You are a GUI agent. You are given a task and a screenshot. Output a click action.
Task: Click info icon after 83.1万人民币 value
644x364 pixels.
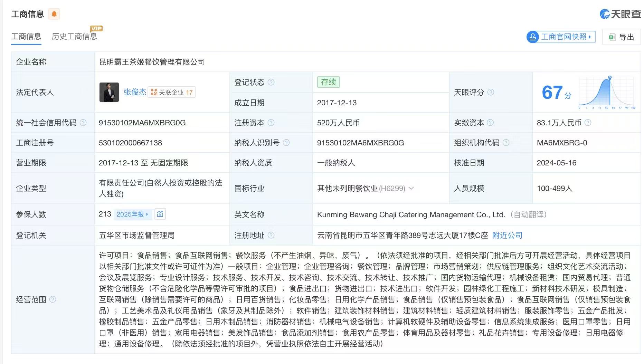(x=588, y=123)
